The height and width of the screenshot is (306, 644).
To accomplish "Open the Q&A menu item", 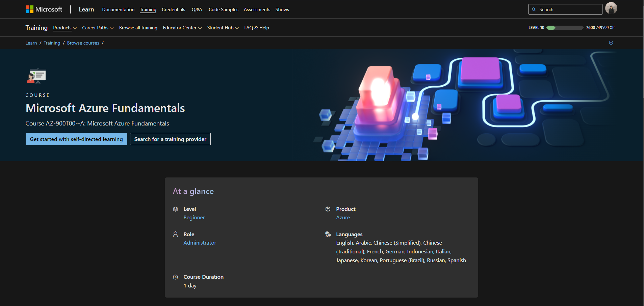I will 197,9.
